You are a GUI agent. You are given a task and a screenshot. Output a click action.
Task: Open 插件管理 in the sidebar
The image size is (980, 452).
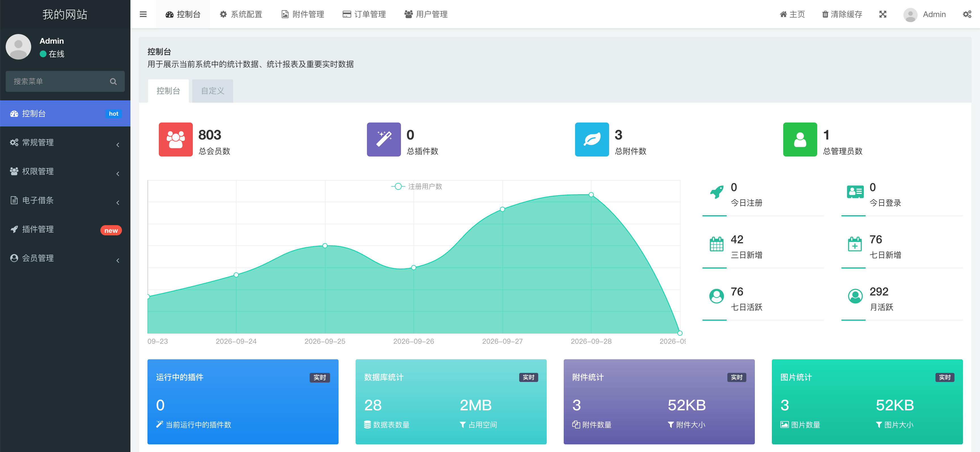pyautogui.click(x=65, y=229)
